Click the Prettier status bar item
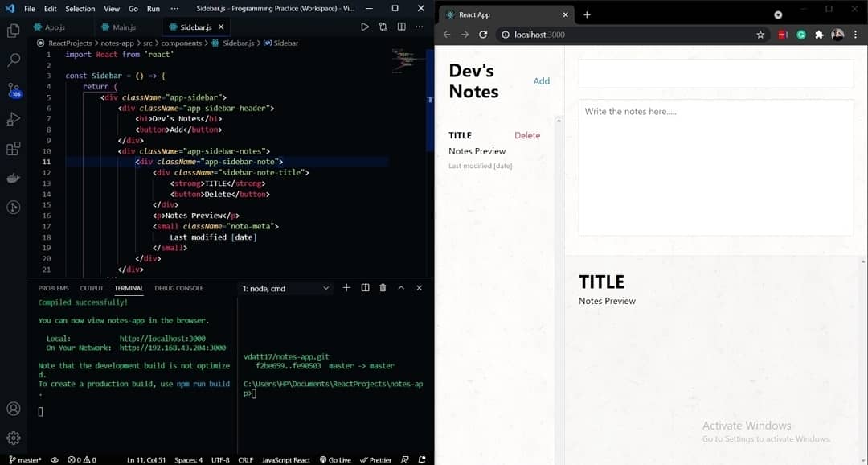 pyautogui.click(x=376, y=460)
